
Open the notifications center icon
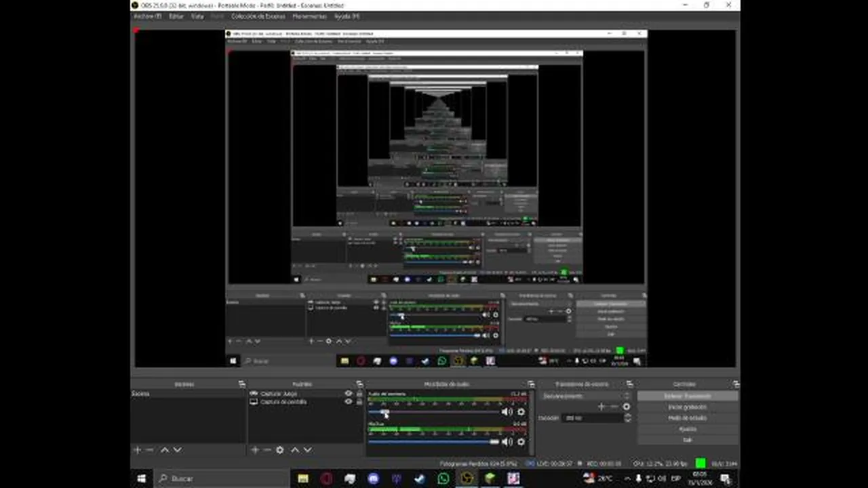(x=725, y=479)
